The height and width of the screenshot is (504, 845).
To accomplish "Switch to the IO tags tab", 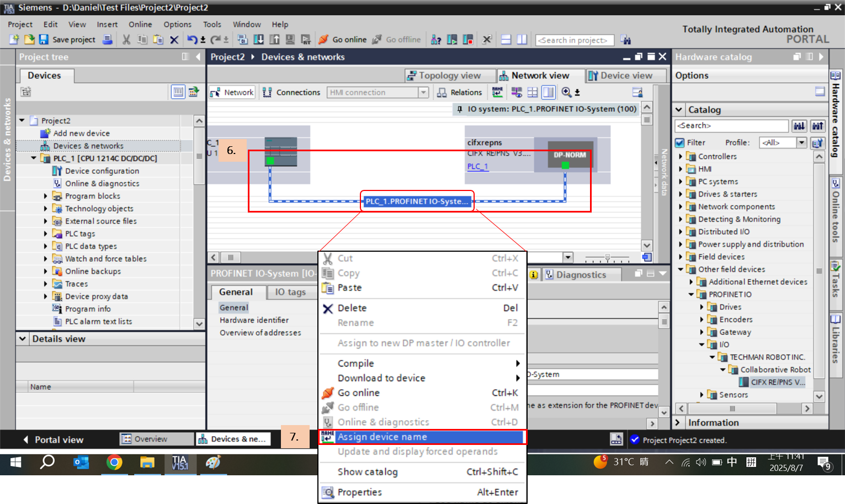I will (290, 292).
